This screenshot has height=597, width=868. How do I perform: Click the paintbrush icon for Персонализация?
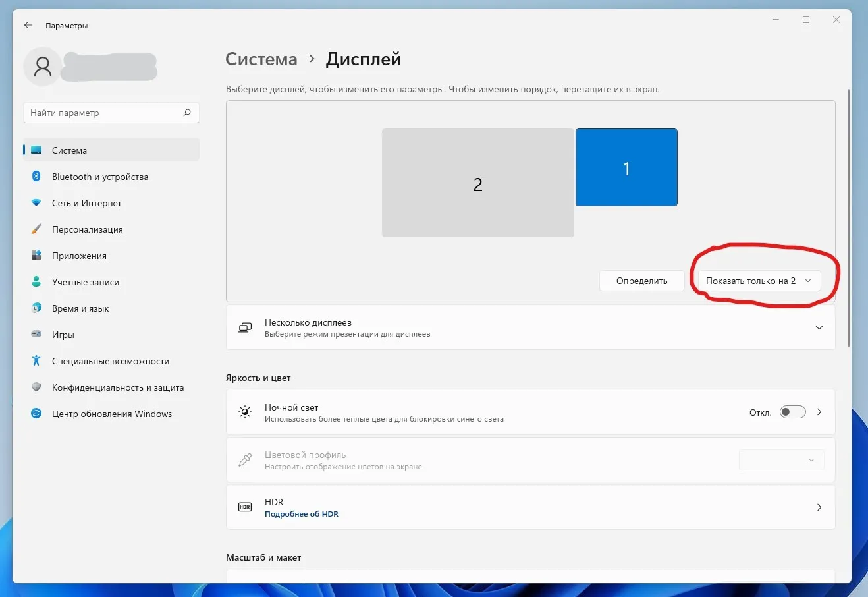[x=36, y=229]
